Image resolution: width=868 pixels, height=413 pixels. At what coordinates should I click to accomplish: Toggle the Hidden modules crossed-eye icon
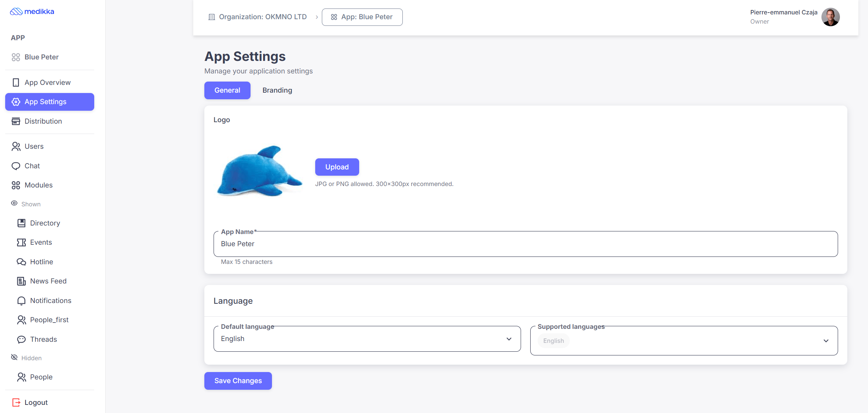[x=14, y=357]
